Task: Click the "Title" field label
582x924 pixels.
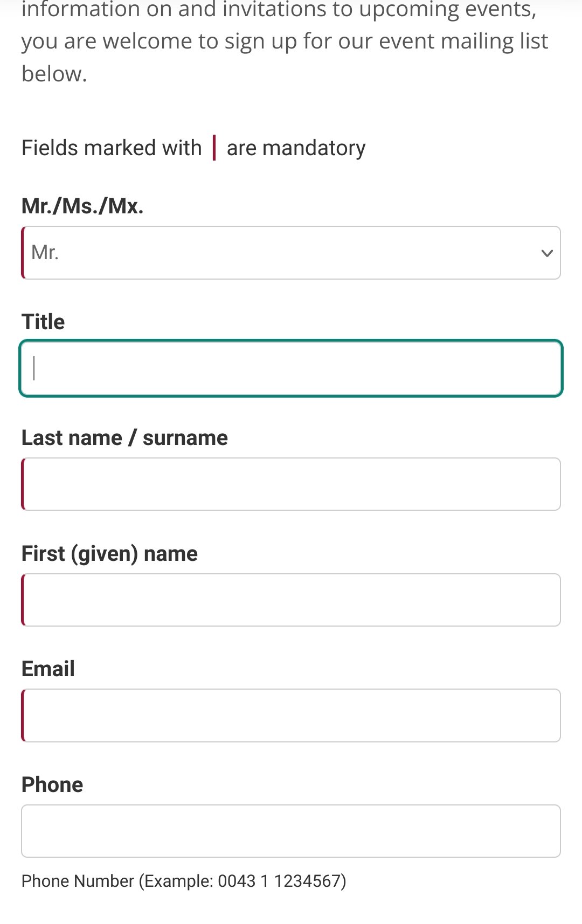Action: 43,322
